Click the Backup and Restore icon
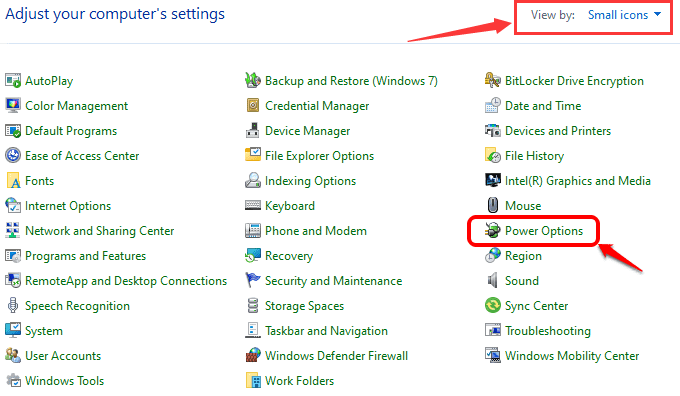Screen dimensions: 680x396 point(253,81)
